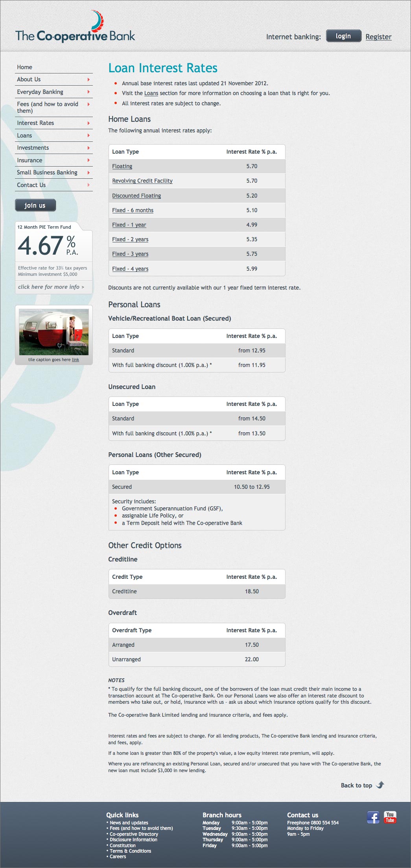411x868 pixels.
Task: Open Co-operative Directory quick link
Action: (x=134, y=834)
